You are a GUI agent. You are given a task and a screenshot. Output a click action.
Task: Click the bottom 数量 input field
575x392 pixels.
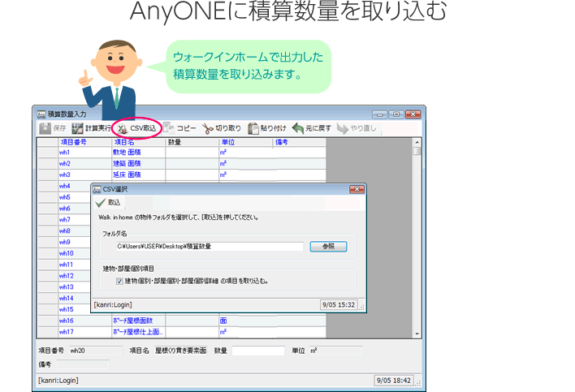pos(258,351)
